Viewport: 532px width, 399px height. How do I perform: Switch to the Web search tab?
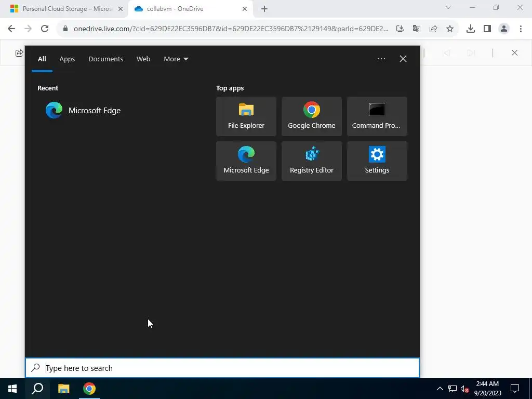[x=143, y=59]
